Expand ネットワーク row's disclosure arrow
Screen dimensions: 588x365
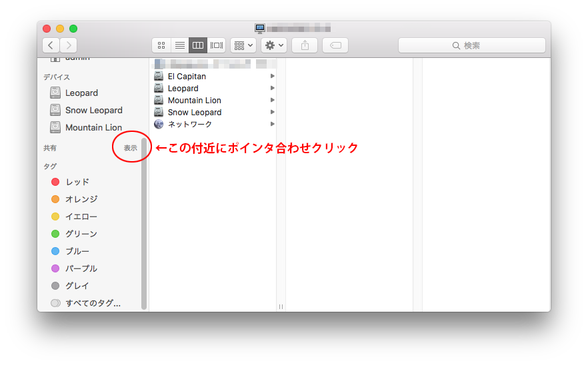(x=273, y=124)
